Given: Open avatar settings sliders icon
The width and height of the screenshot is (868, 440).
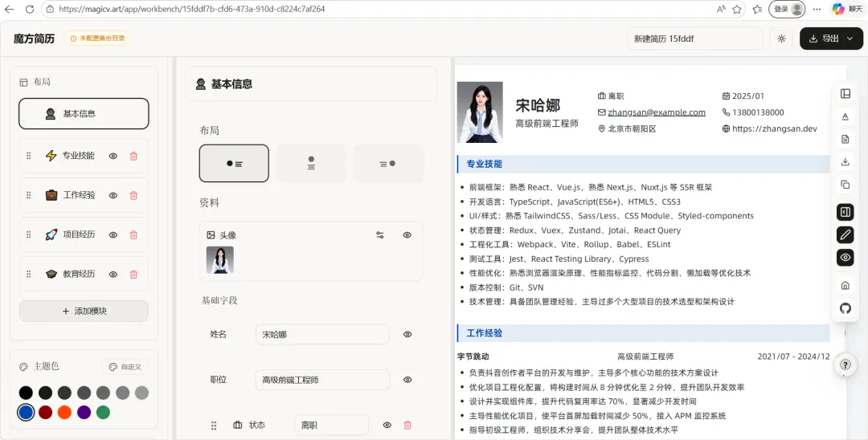Looking at the screenshot, I should [x=379, y=235].
